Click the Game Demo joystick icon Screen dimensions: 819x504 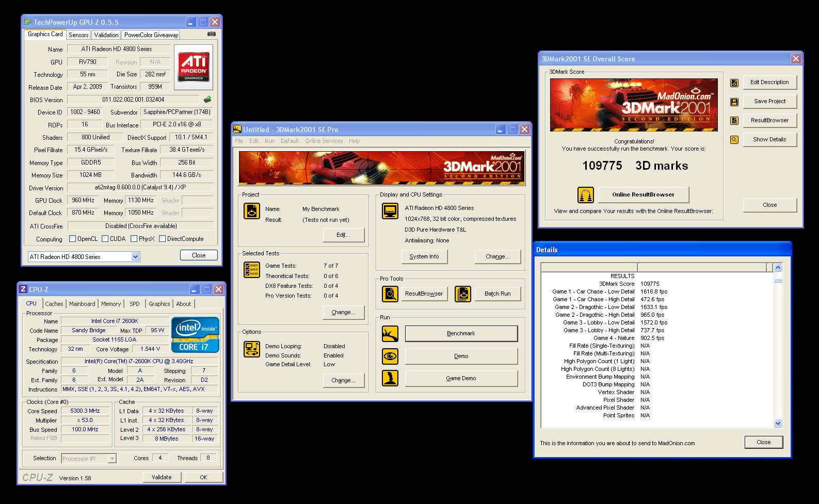pyautogui.click(x=390, y=378)
